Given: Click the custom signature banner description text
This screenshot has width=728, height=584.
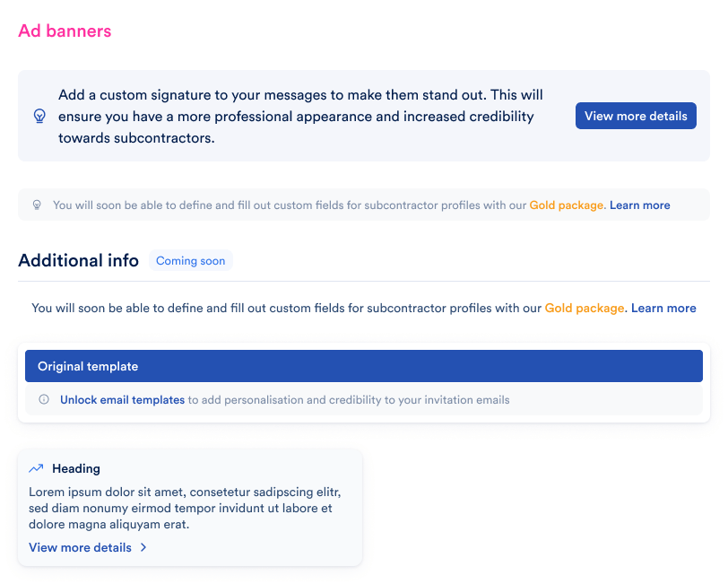Looking at the screenshot, I should pos(300,117).
